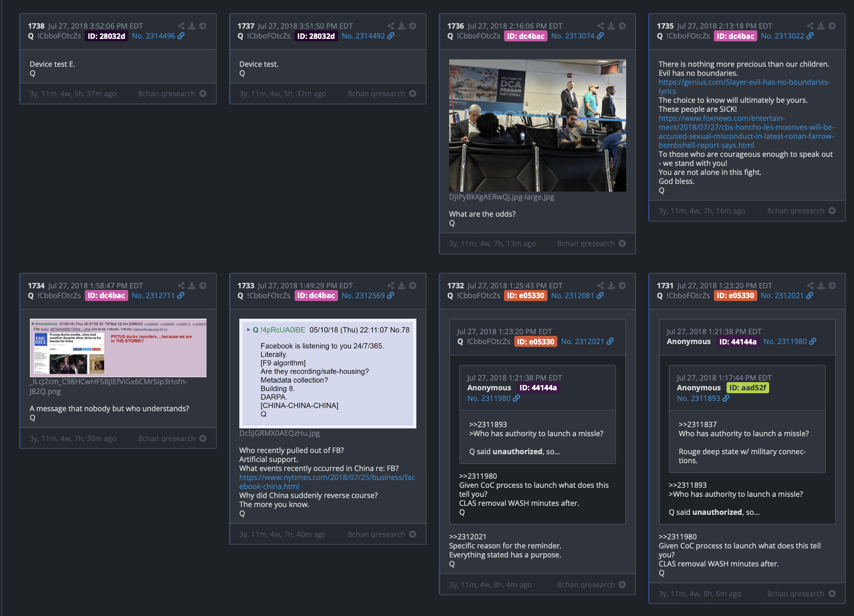Open link No. 2314492
This screenshot has height=616, width=854.
[x=368, y=36]
